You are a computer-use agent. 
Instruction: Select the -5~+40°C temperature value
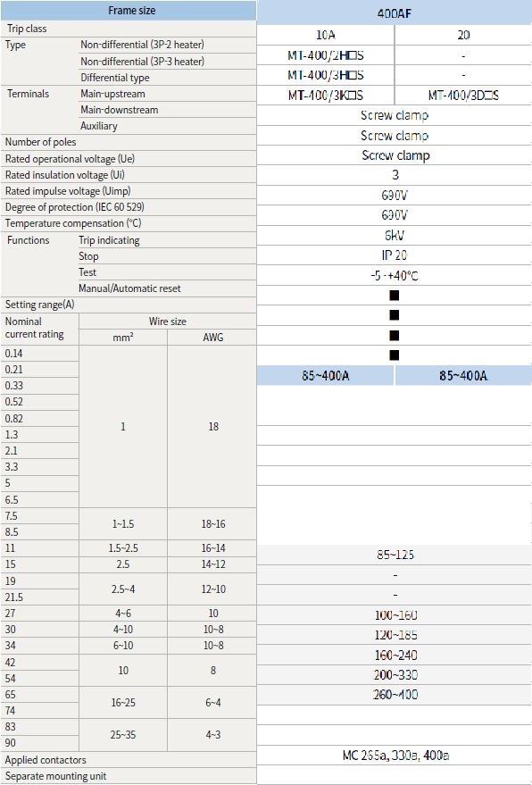pos(395,276)
